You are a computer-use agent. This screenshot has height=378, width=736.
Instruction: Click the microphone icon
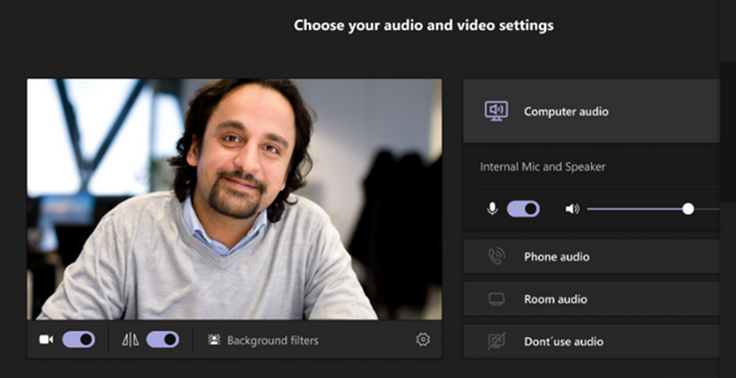[492, 209]
